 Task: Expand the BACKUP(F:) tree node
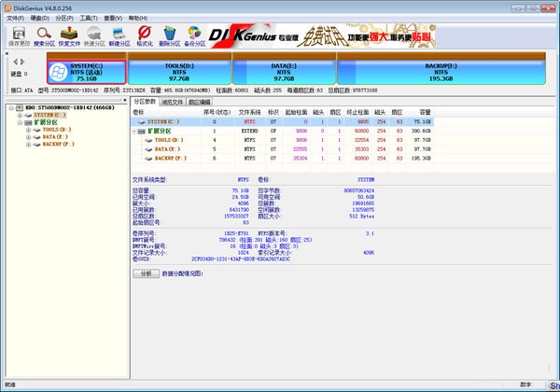pos(30,145)
